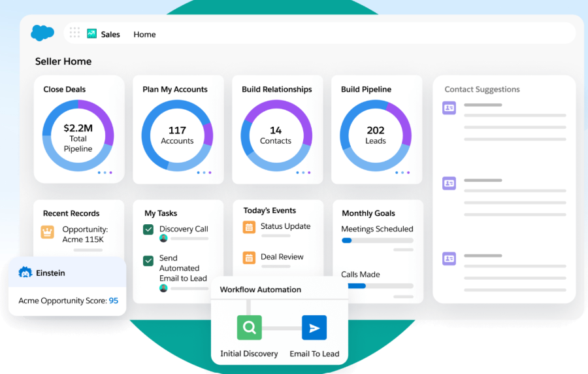Click the legend dots under Close Deals chart

(105, 173)
